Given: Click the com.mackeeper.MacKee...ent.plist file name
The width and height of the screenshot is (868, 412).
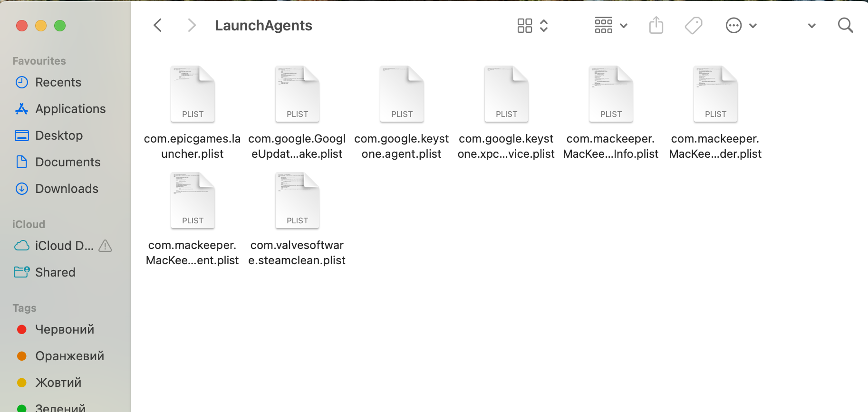Looking at the screenshot, I should pos(193,253).
